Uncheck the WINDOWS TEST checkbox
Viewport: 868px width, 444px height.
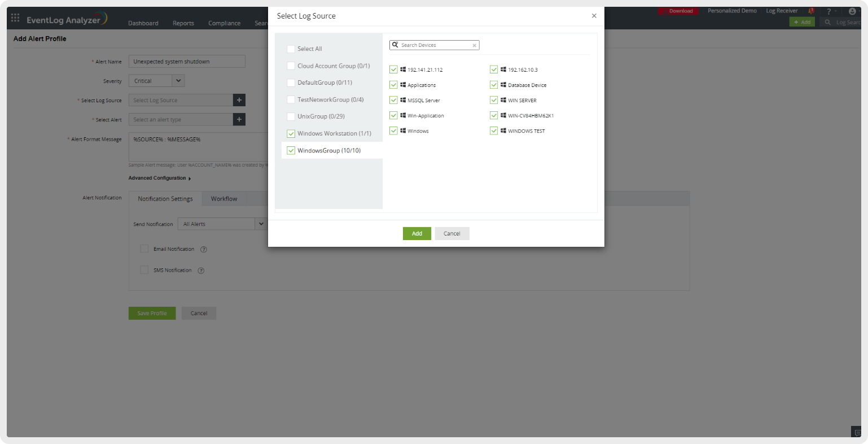(494, 130)
